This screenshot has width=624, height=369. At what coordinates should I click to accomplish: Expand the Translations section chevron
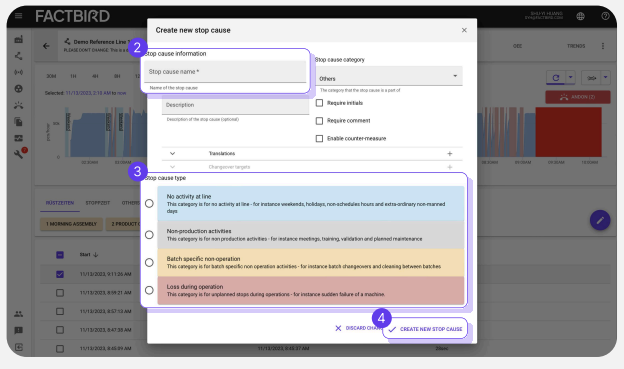(x=172, y=154)
